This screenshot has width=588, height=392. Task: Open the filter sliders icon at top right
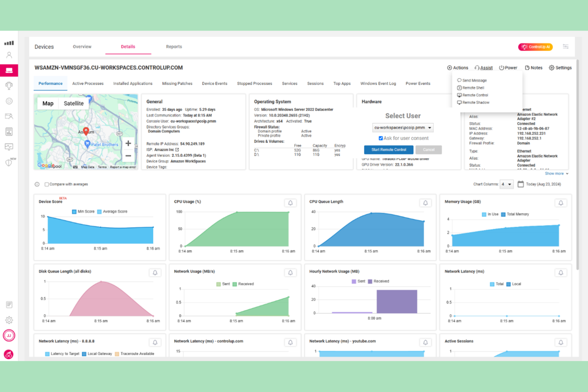pyautogui.click(x=565, y=47)
